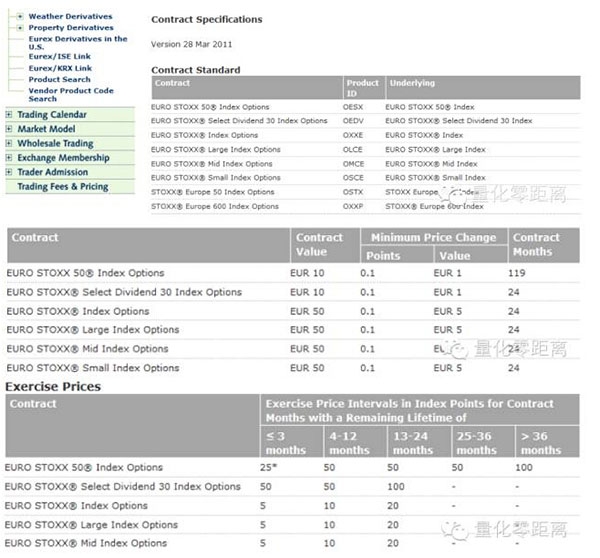This screenshot has width=600, height=558.
Task: Click the Version 28 Mar 2011 text
Action: 191,44
